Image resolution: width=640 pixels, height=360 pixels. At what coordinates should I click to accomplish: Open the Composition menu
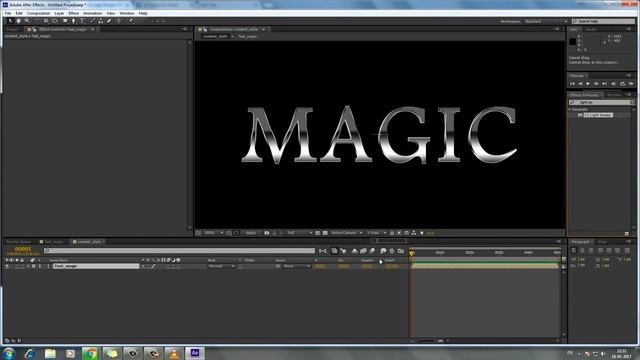tap(38, 13)
